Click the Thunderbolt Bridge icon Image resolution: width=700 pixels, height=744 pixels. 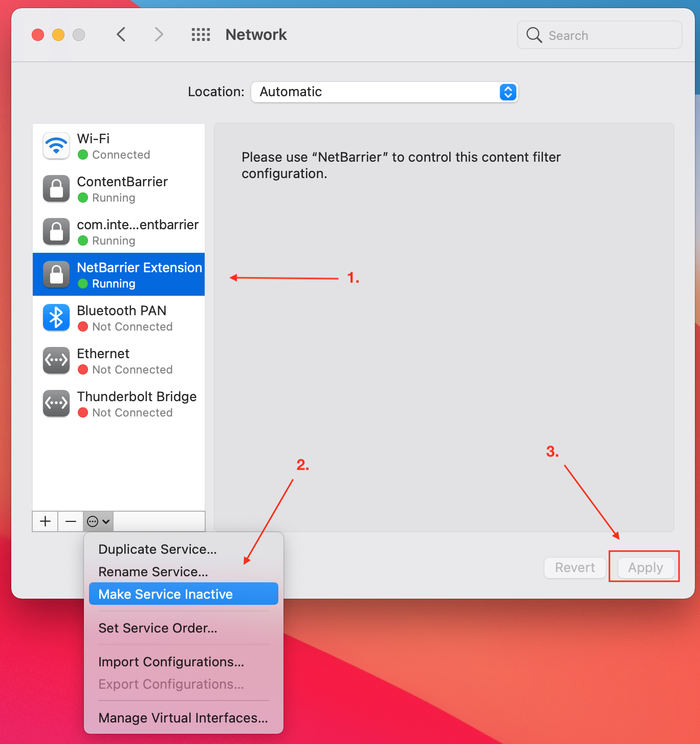(x=56, y=404)
